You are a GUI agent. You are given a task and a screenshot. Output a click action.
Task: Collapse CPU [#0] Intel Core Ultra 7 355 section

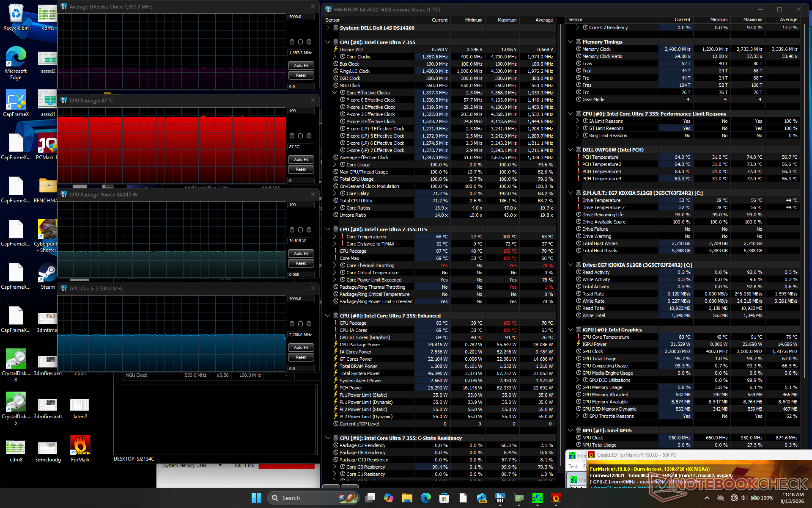[x=328, y=42]
